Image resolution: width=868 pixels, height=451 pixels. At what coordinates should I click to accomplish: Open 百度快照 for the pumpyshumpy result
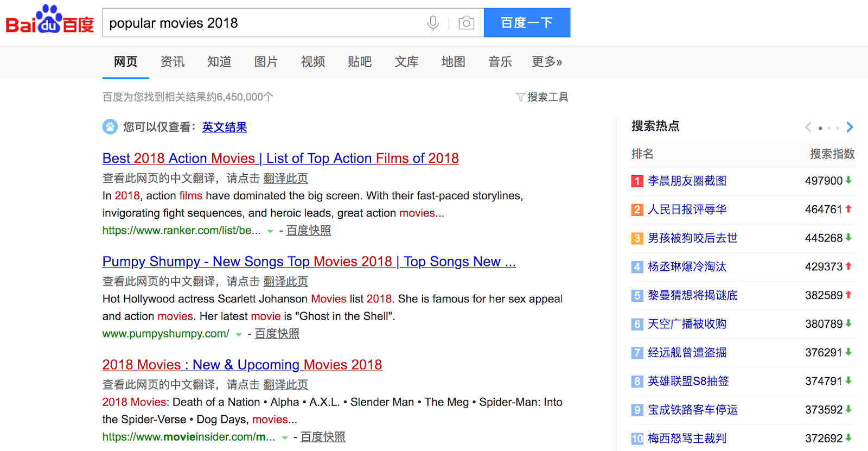(x=277, y=334)
